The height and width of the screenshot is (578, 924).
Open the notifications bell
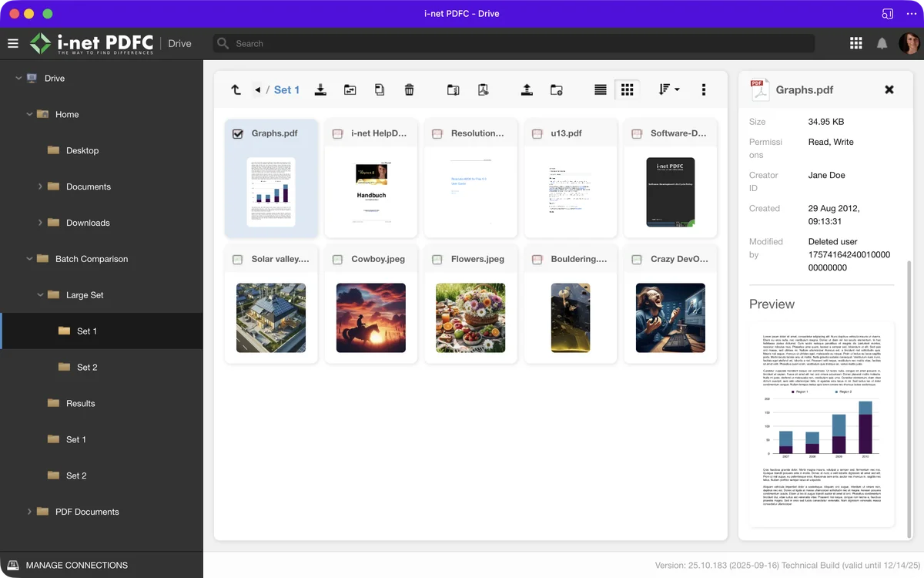(882, 44)
